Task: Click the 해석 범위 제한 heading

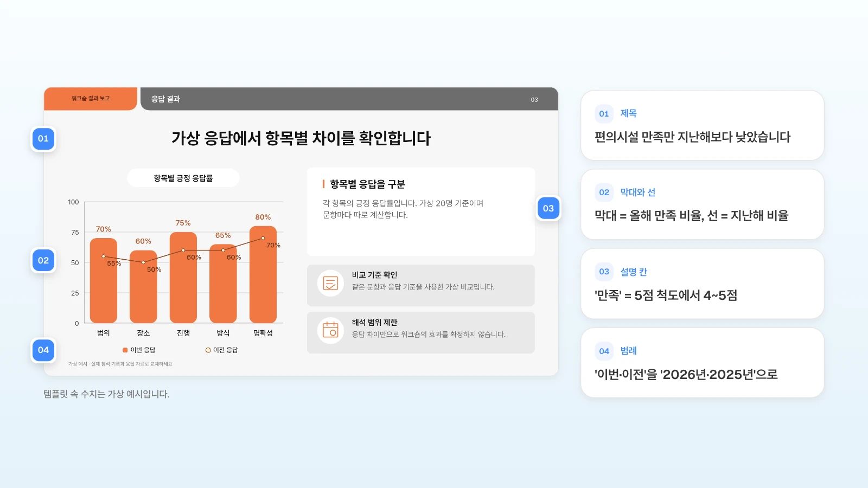Action: pos(374,322)
